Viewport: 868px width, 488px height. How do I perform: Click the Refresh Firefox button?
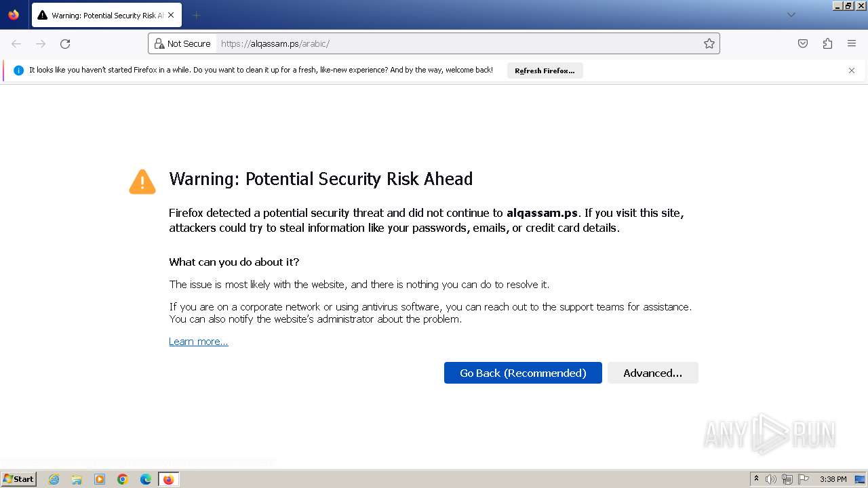click(545, 70)
